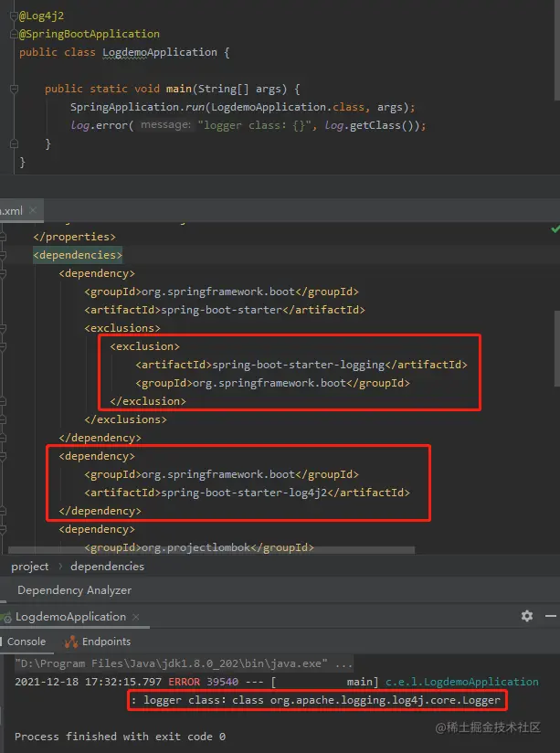Click the org.apache.logging.log4j.core.Logger output
The height and width of the screenshot is (753, 560).
386,701
